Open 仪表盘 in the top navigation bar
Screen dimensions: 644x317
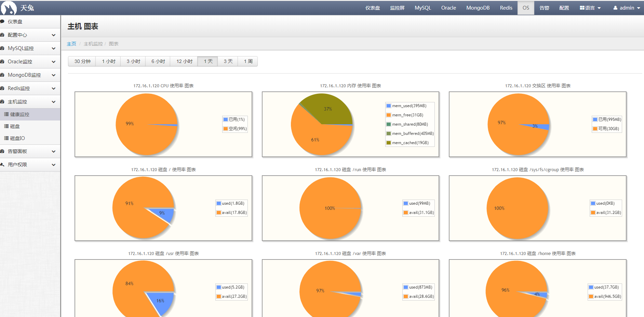tap(373, 8)
